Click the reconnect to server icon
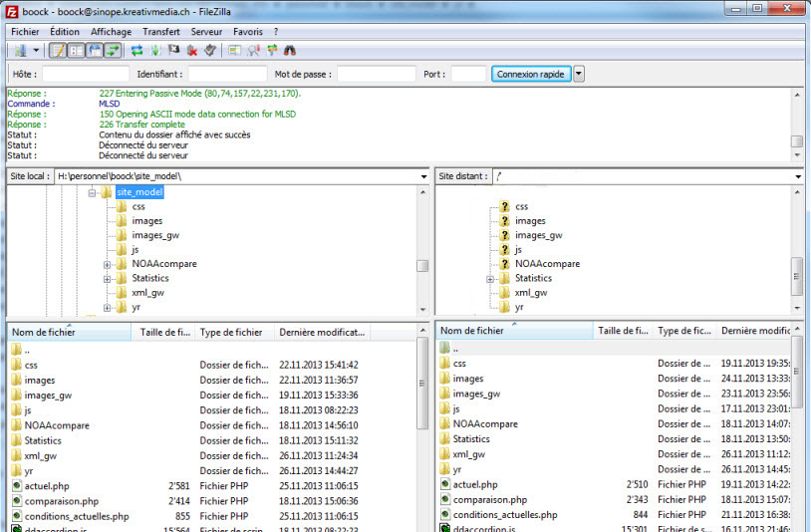Screen dimensions: 811x532 210,50
